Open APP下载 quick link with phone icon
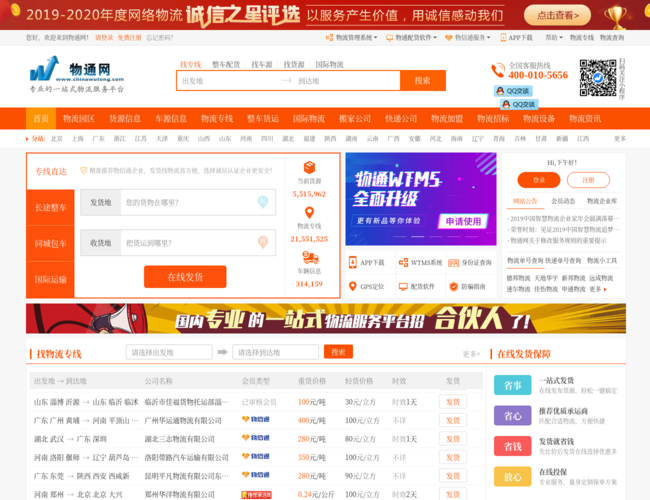 (x=367, y=262)
